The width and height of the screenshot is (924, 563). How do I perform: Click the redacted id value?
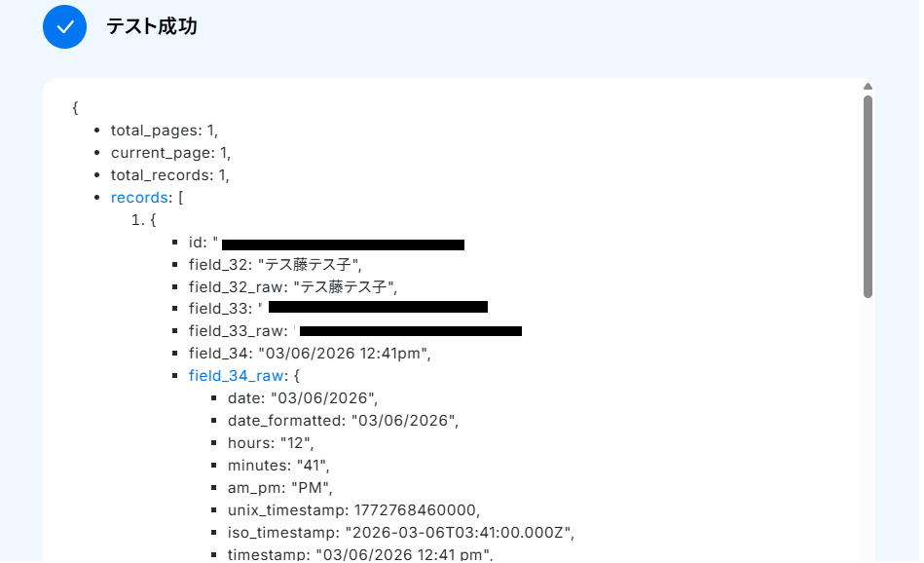(x=343, y=244)
